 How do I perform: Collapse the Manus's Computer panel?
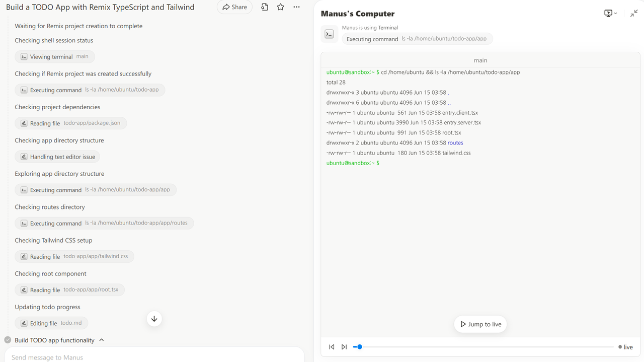(x=634, y=14)
